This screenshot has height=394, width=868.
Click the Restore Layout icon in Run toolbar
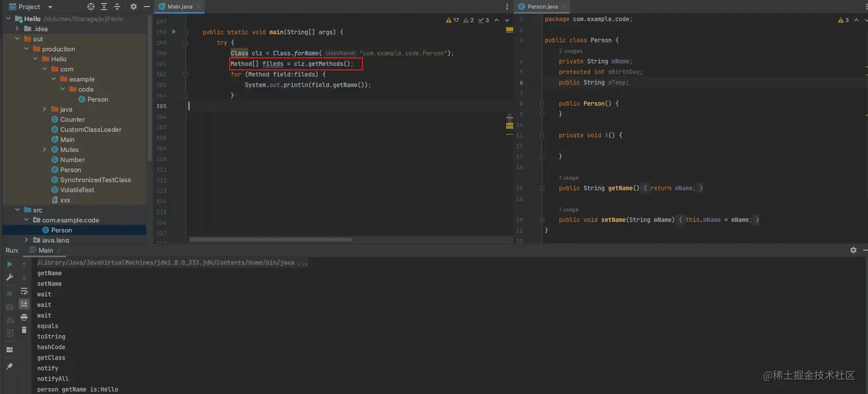click(x=10, y=349)
